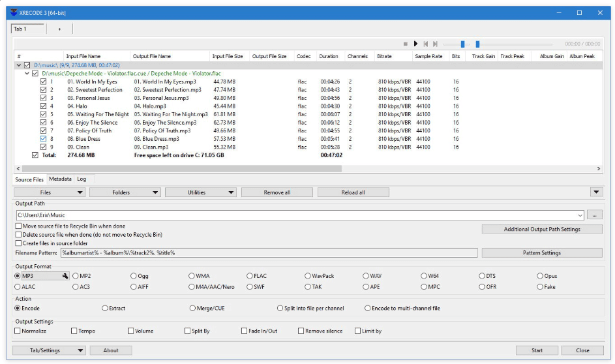This screenshot has width=615, height=364.
Task: Enable Move source file to Recycle Bin
Action: pos(18,226)
